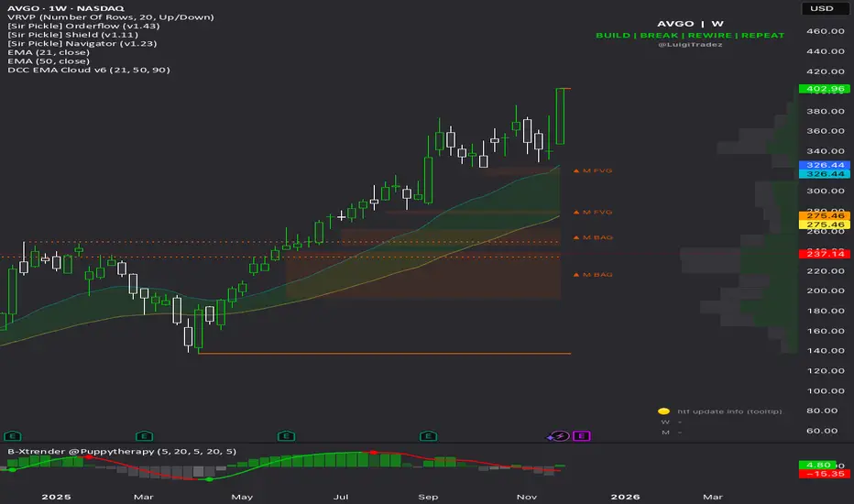The image size is (854, 504).
Task: Click the Sep label on time axis
Action: [428, 497]
